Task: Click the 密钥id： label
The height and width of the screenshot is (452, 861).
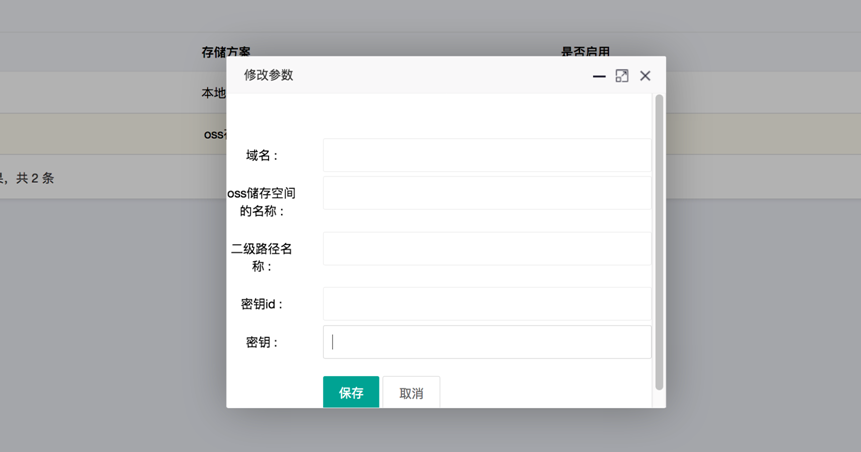Action: pyautogui.click(x=262, y=304)
